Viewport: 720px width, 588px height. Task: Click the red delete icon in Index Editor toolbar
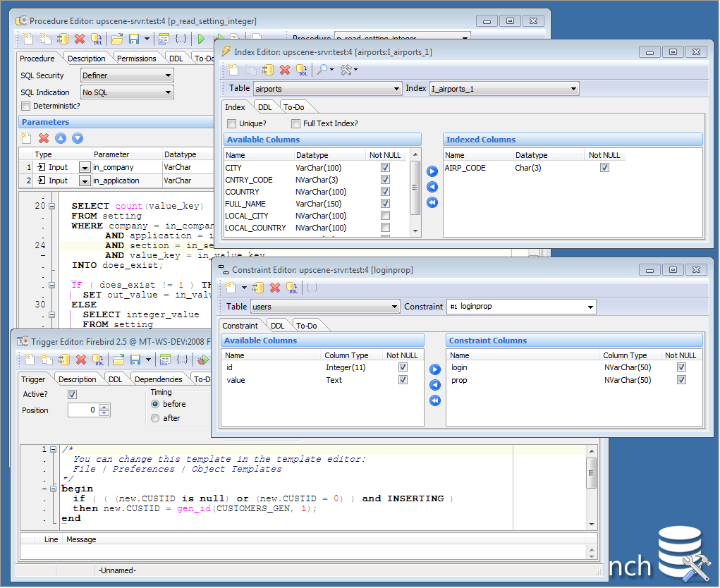point(285,70)
